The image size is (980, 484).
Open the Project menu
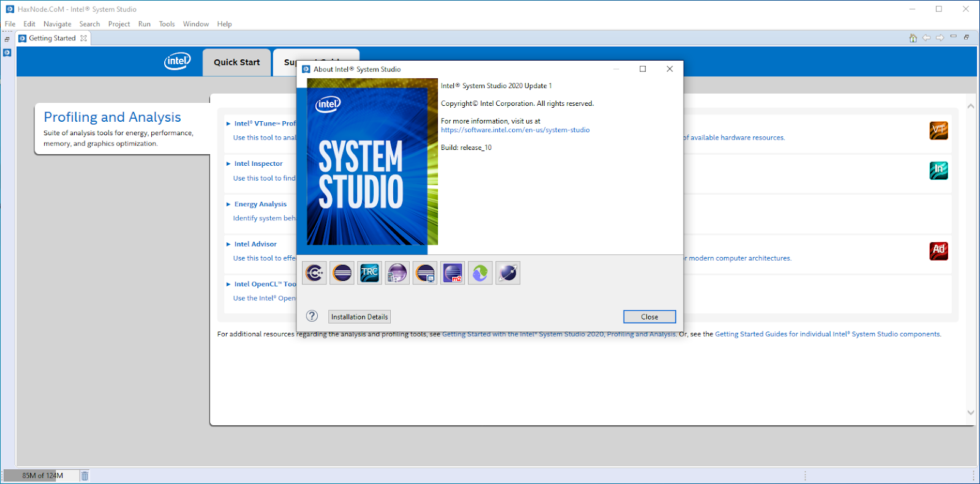[119, 24]
